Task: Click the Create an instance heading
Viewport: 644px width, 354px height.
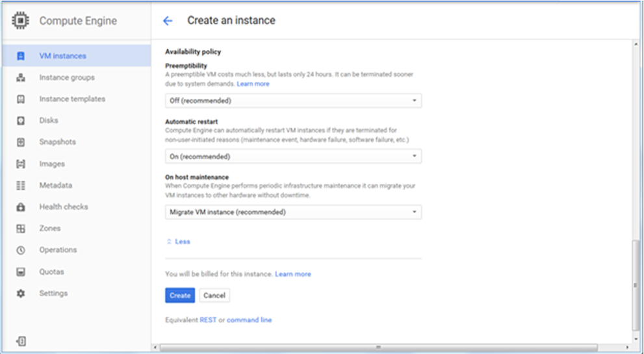Action: (231, 21)
